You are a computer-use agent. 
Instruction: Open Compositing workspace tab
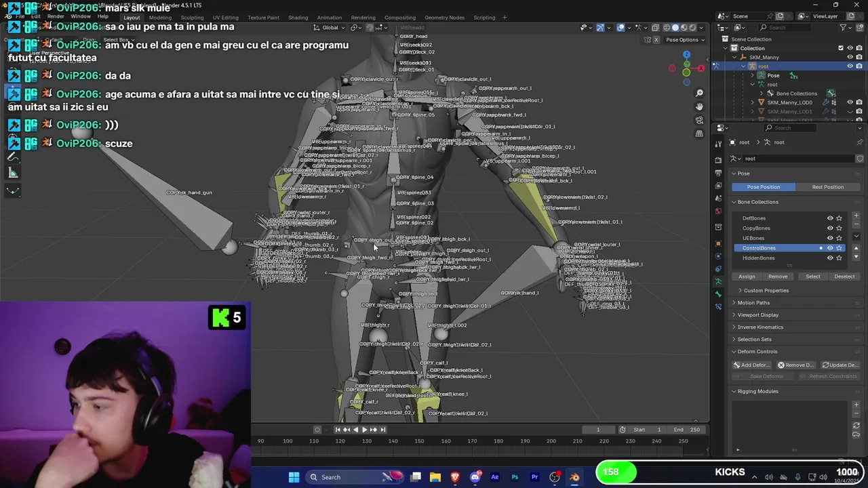(x=400, y=18)
